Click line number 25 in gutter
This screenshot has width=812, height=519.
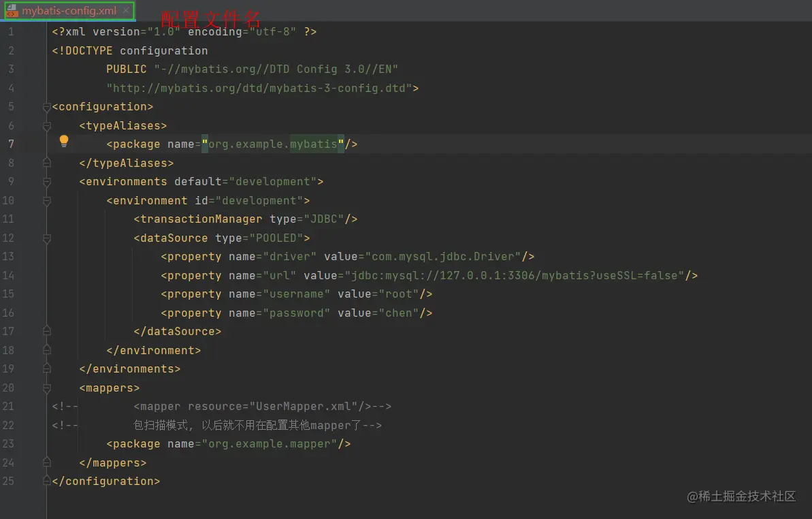(8, 481)
